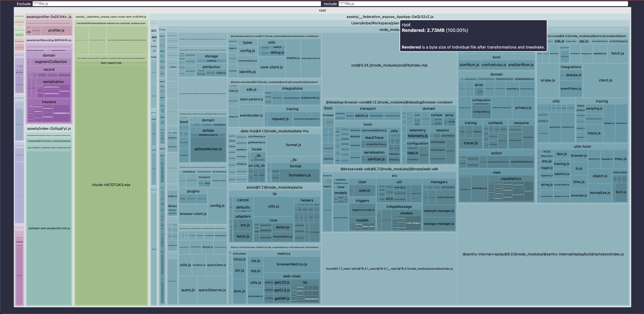The height and width of the screenshot is (314, 644).
Task: Click the trackMutation.js block
Action: pos(61,113)
